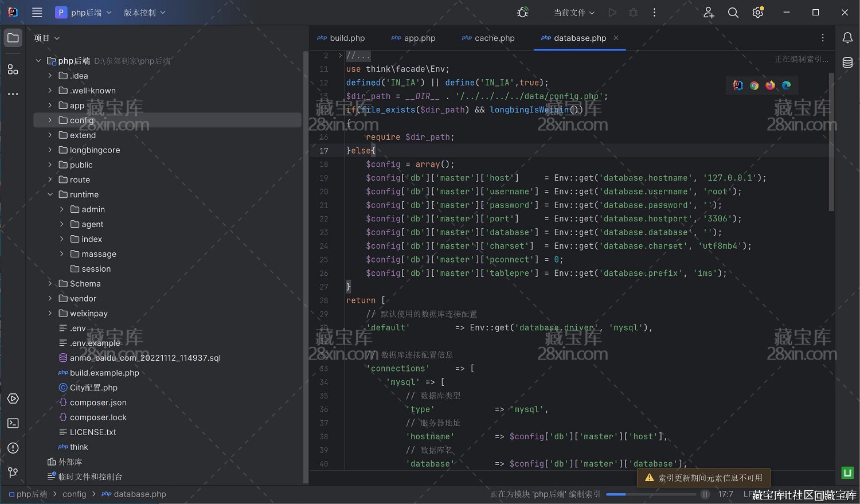The width and height of the screenshot is (860, 504).
Task: Pause the indexing background process
Action: click(705, 494)
